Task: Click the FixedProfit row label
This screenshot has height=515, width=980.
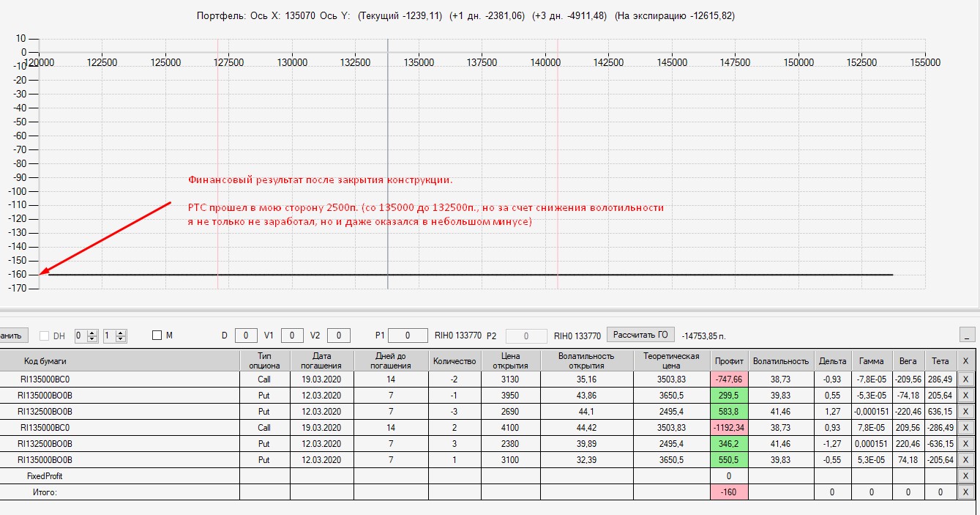Action: (46, 475)
